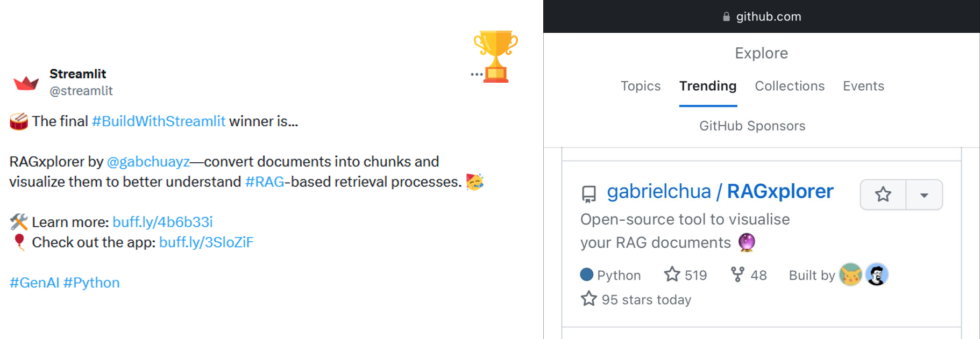Switch to the Topics tab

click(640, 86)
